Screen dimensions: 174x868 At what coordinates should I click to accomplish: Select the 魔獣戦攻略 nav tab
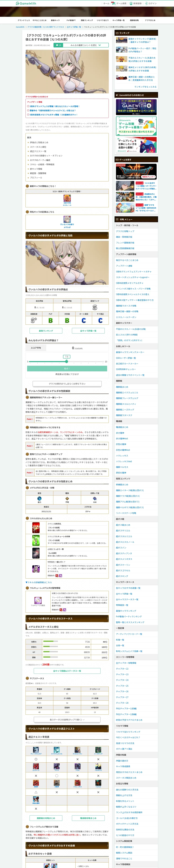pyautogui.click(x=134, y=20)
